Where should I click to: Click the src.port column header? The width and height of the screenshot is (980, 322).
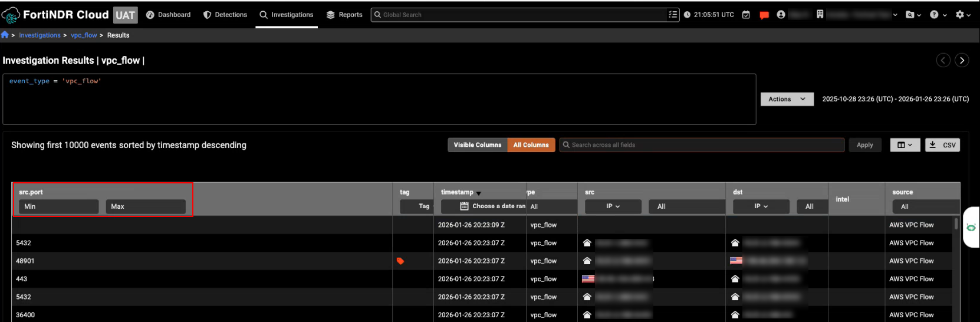tap(31, 192)
